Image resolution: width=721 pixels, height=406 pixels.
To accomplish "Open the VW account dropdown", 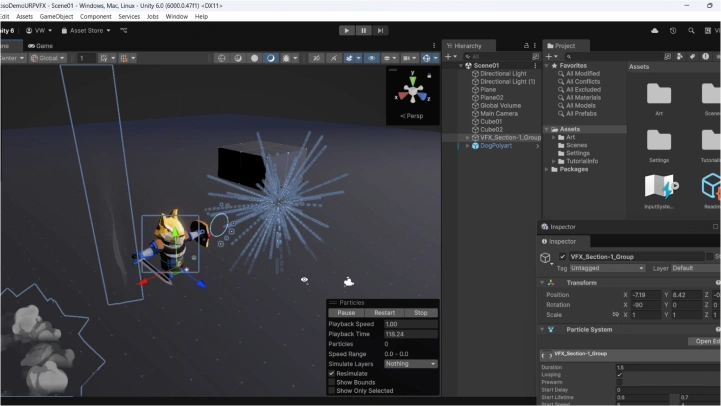I will coord(39,30).
